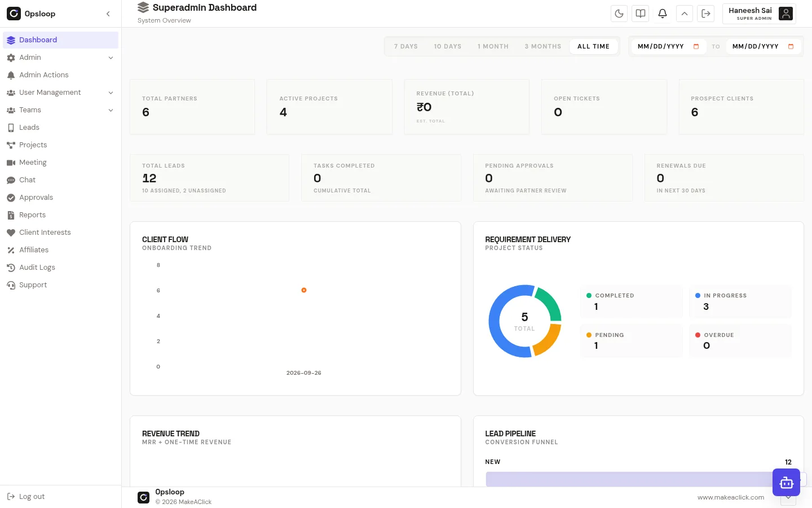Click the end date input field
Screen dimensions: 812x508
tap(763, 46)
